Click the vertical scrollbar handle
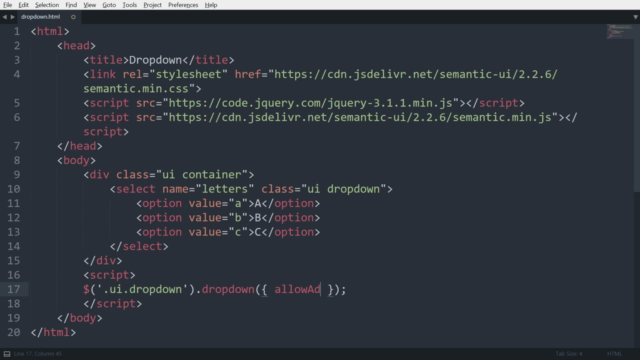This screenshot has height=360, width=640. (637, 107)
